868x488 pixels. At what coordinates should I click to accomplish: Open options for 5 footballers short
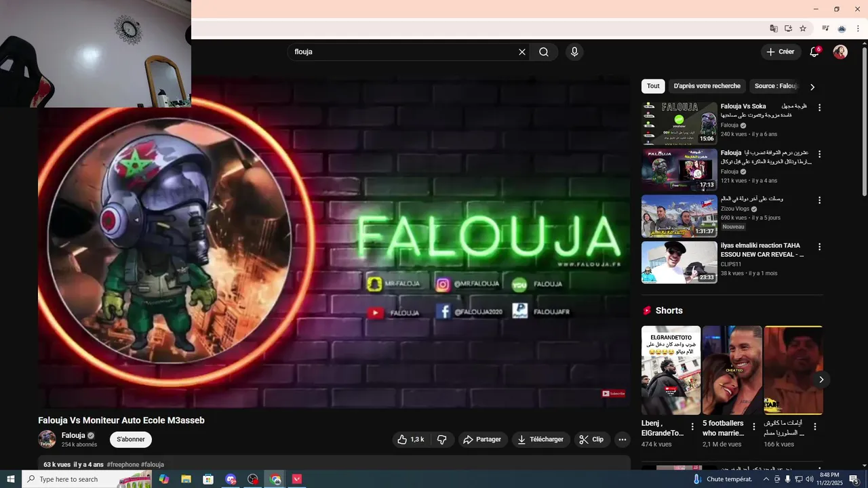(x=753, y=427)
